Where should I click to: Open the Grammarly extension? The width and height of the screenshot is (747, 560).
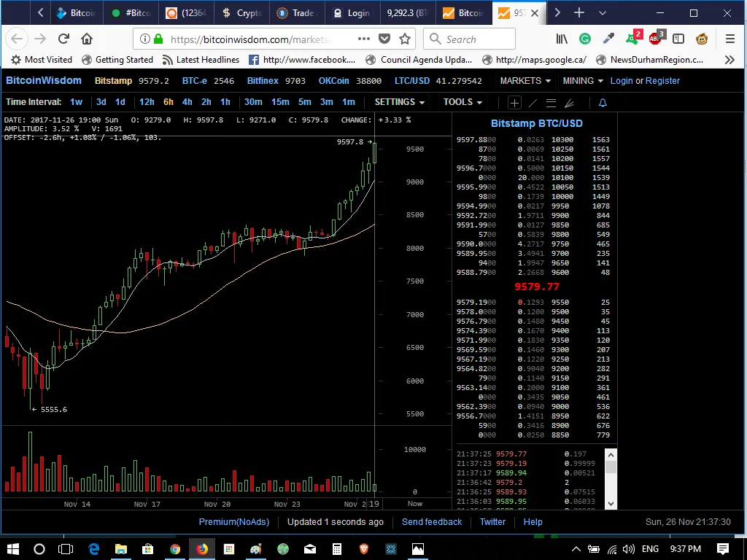(585, 39)
